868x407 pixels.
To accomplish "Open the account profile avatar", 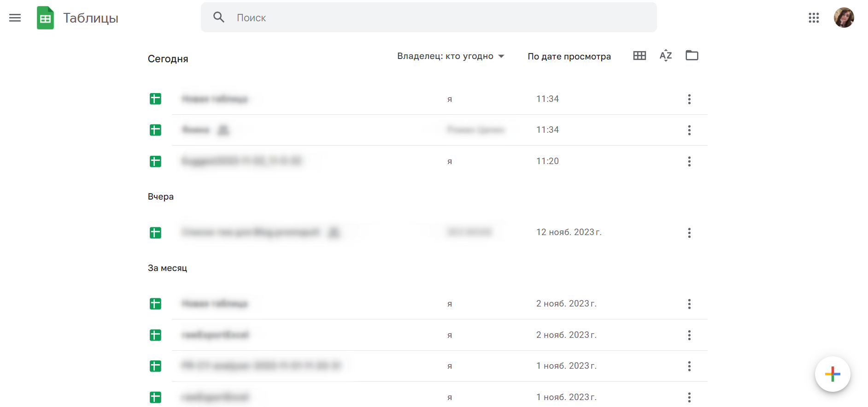I will 844,18.
